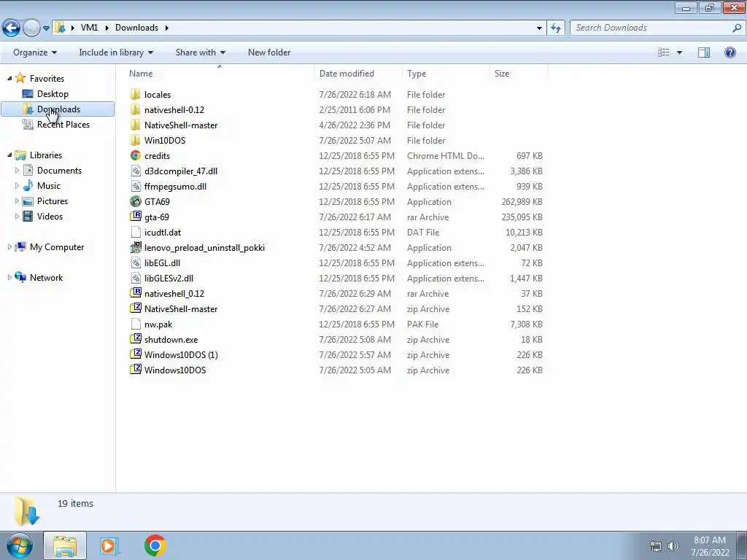The width and height of the screenshot is (747, 560).
Task: Click the network tray icon
Action: (656, 546)
